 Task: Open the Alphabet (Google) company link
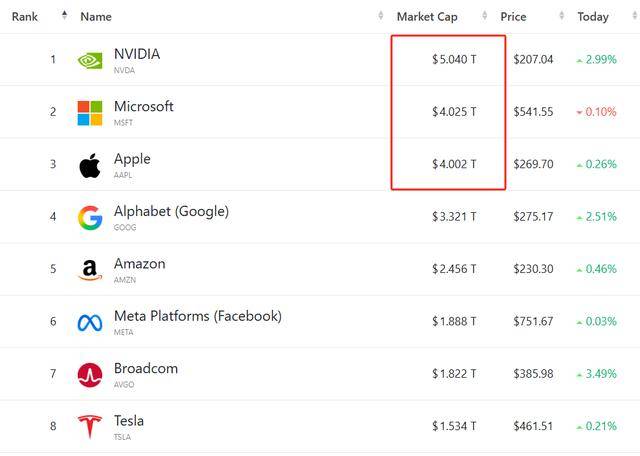(x=171, y=211)
